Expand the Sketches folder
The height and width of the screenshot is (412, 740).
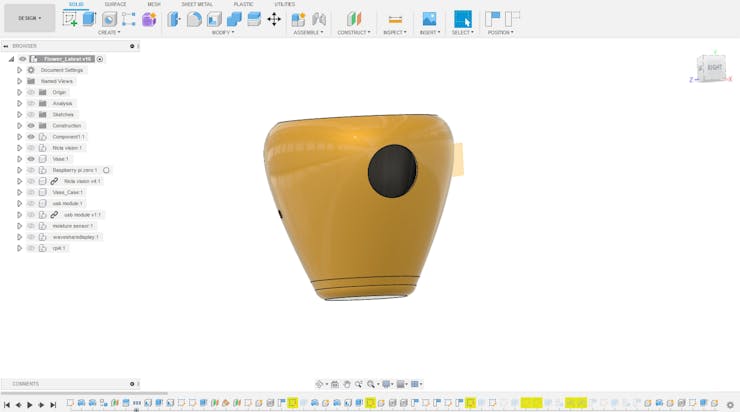click(x=19, y=115)
